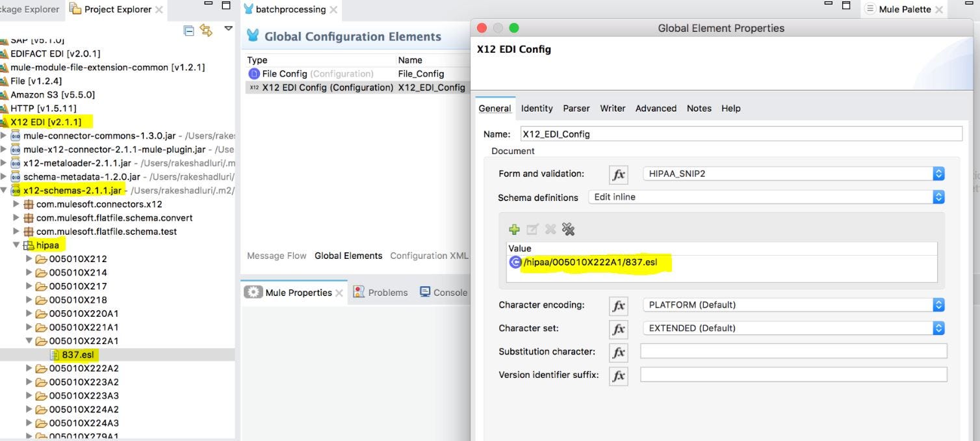Screen dimensions: 980x441
Task: Toggle Link with Editor in Project Explorer
Action: click(x=205, y=30)
